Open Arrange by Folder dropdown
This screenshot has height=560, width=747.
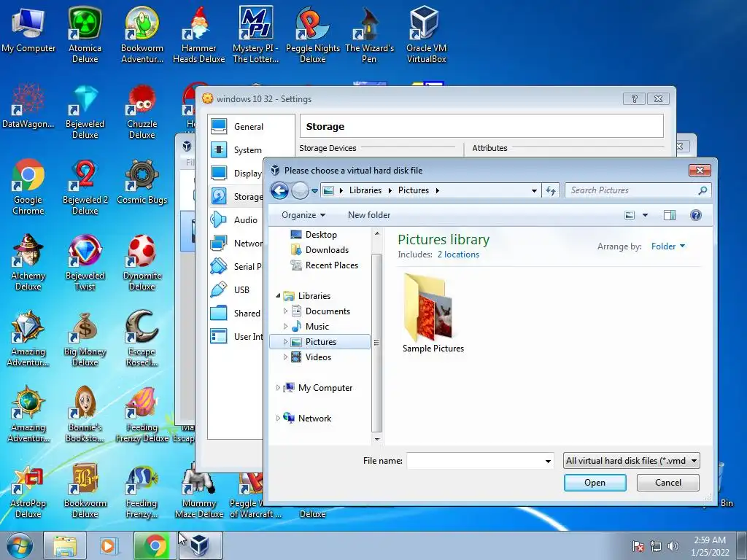pyautogui.click(x=668, y=246)
